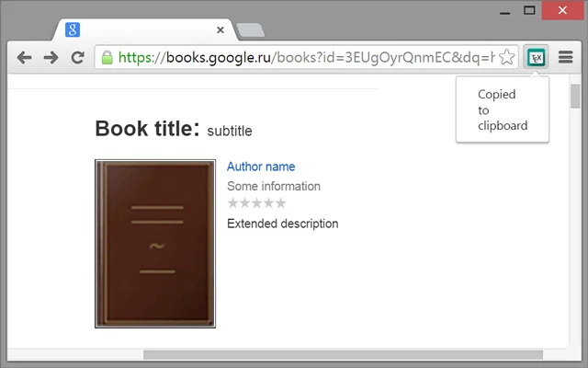The image size is (588, 368).
Task: Close the browser window
Action: coord(562,10)
